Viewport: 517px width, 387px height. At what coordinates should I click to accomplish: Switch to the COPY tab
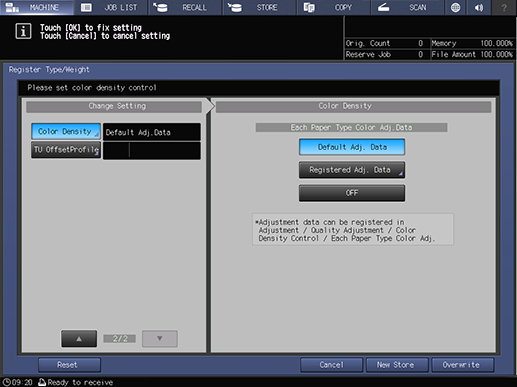(333, 7)
